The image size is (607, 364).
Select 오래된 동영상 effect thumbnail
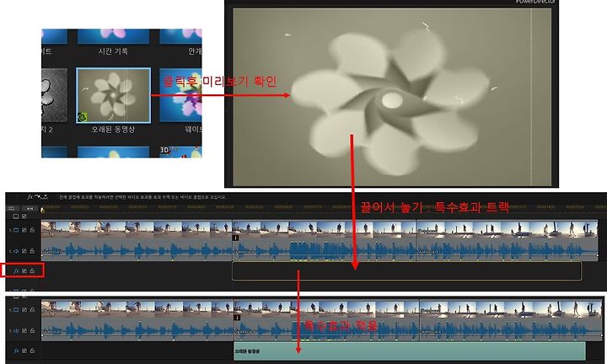coord(113,95)
